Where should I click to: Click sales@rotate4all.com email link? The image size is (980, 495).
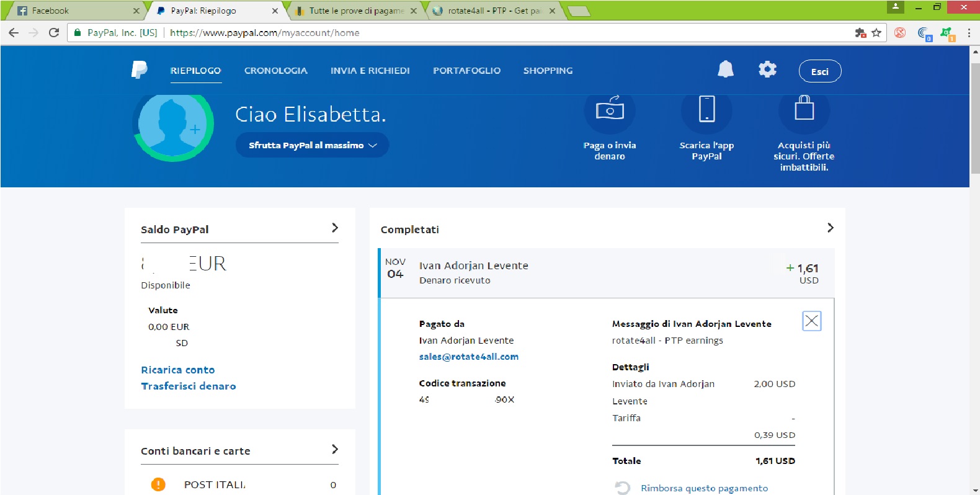point(469,357)
